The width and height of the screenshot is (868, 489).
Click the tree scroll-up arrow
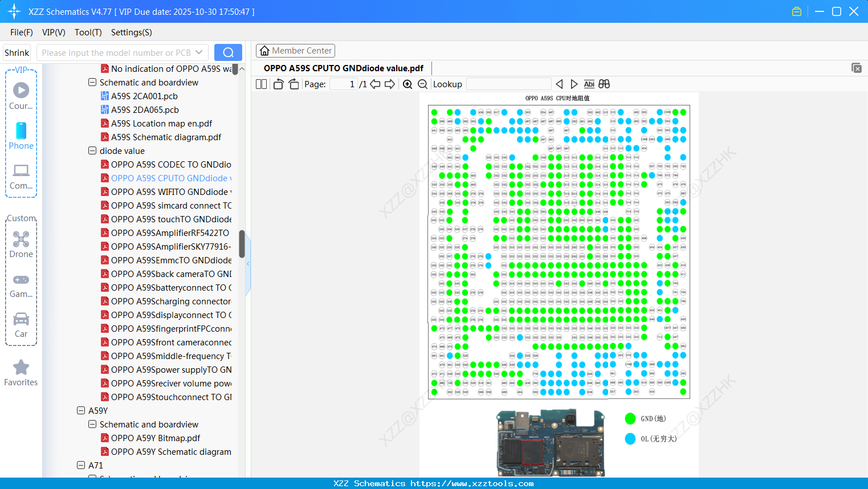coord(242,69)
